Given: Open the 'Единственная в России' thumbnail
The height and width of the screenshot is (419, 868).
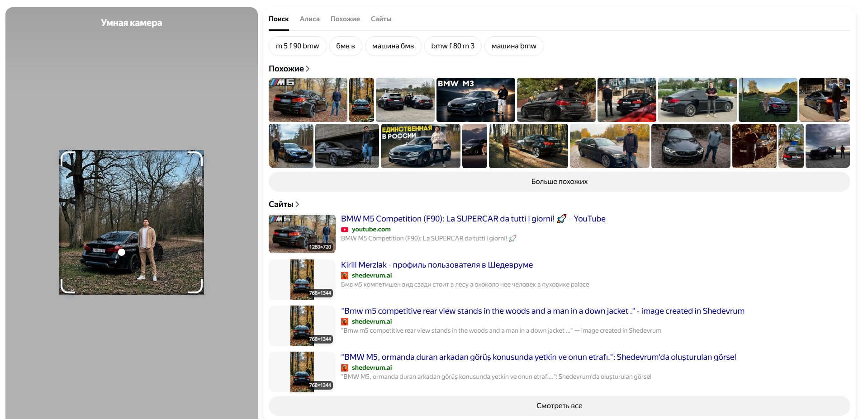Looking at the screenshot, I should [421, 146].
